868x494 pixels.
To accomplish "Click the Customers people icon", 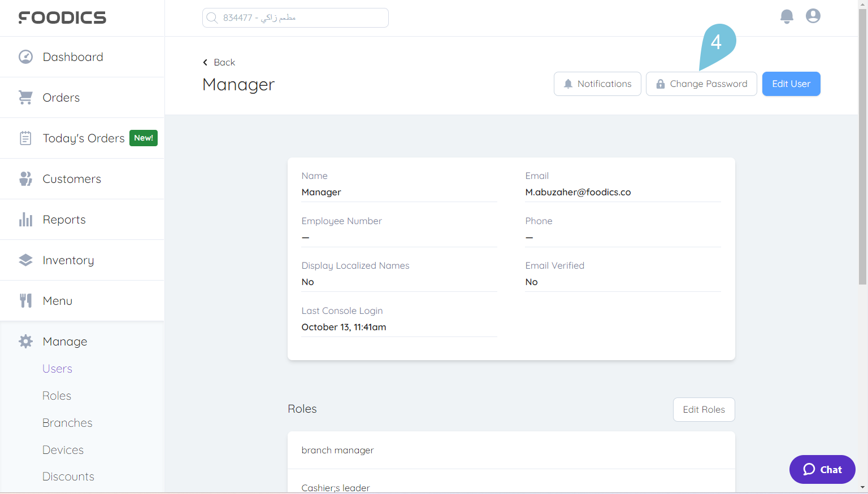I will click(x=25, y=178).
